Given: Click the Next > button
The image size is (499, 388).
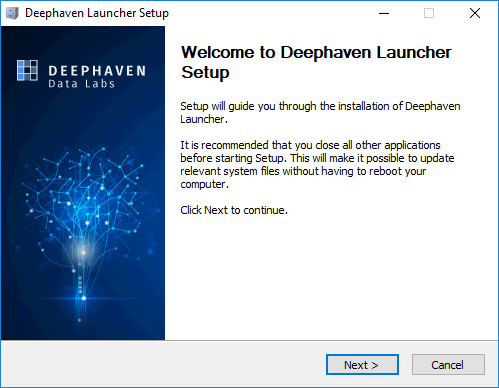Looking at the screenshot, I should [x=362, y=365].
